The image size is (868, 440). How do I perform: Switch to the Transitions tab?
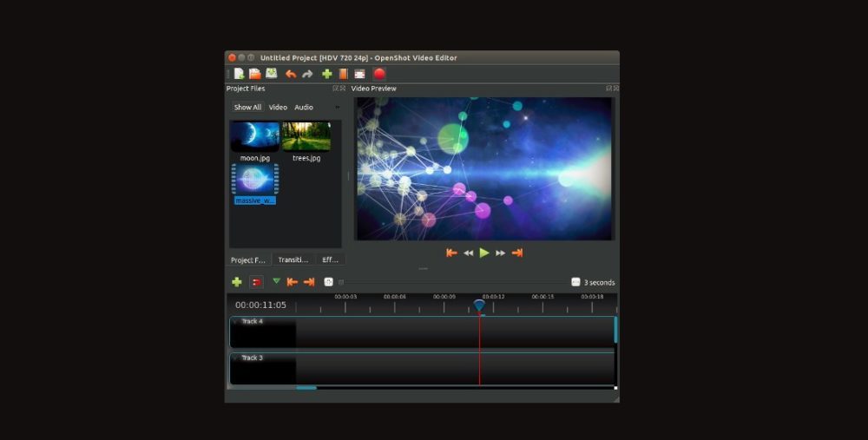click(x=293, y=259)
